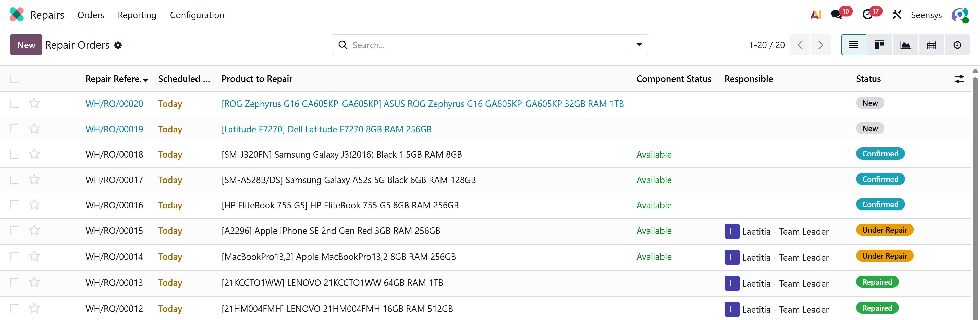Expand the search filter dropdown arrow
Image resolution: width=980 pixels, height=320 pixels.
tap(639, 45)
